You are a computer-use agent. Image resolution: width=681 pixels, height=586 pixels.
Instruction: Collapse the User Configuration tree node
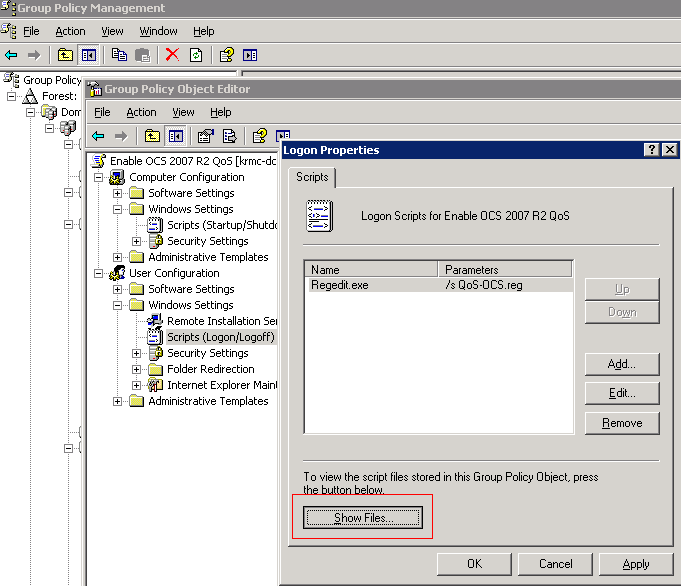click(99, 273)
